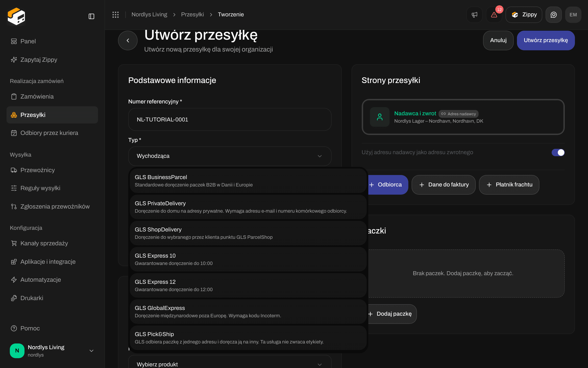Open Pomoc in the sidebar
Image resolution: width=588 pixels, height=368 pixels.
click(x=52, y=328)
